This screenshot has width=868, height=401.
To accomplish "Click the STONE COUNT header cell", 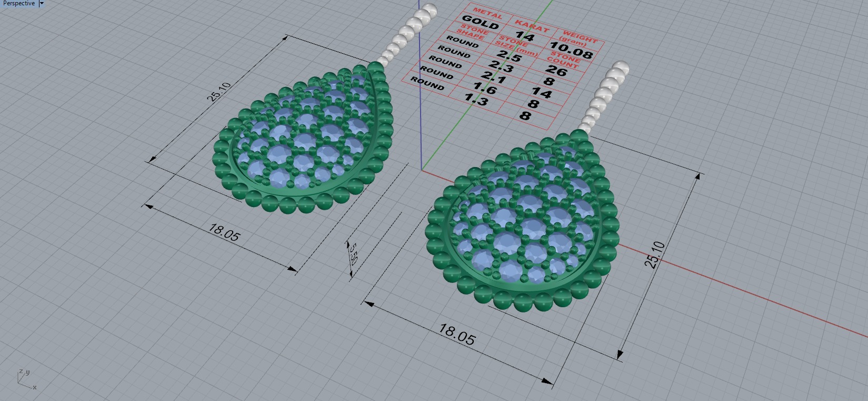I will click(x=564, y=60).
